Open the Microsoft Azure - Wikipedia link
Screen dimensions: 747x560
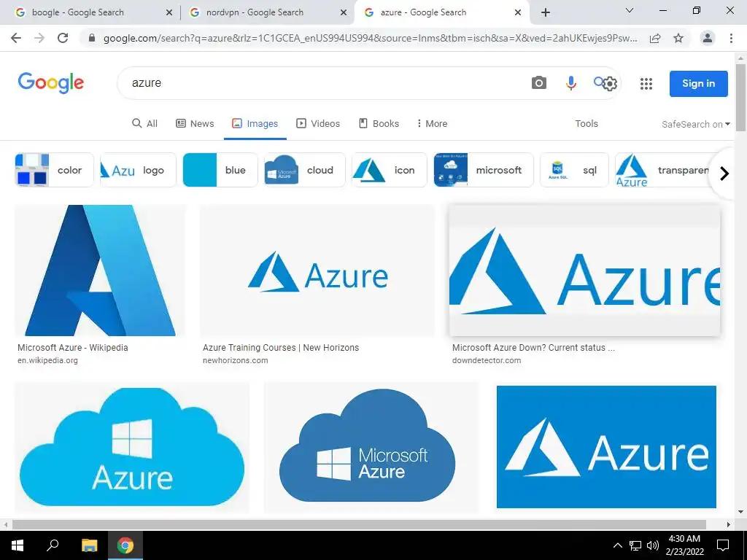pyautogui.click(x=73, y=348)
